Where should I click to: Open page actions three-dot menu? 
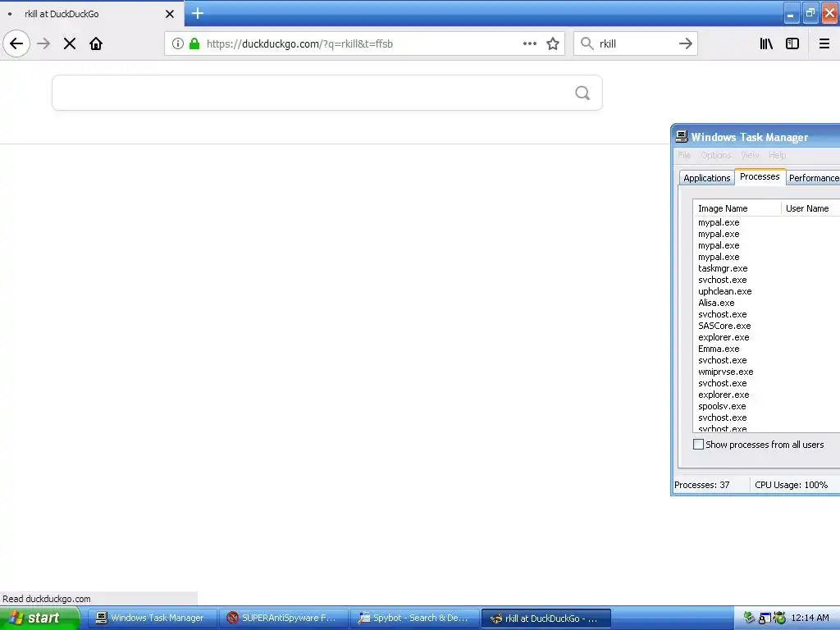[529, 43]
